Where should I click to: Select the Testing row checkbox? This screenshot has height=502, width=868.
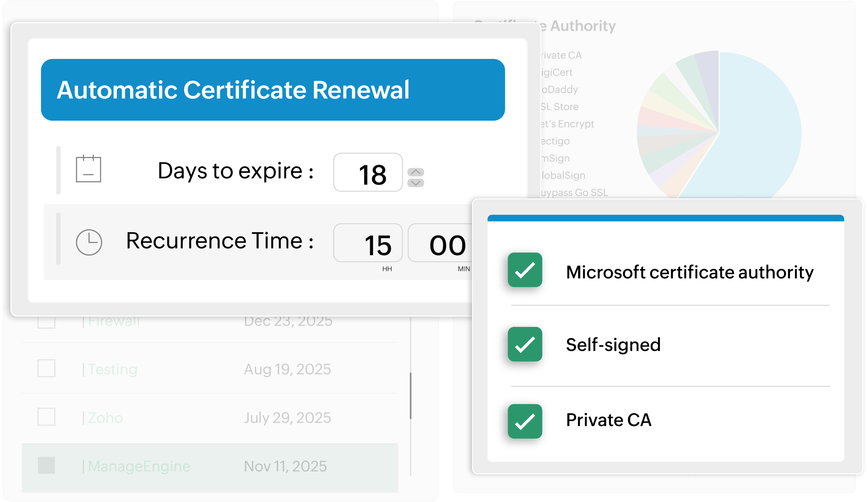(46, 368)
